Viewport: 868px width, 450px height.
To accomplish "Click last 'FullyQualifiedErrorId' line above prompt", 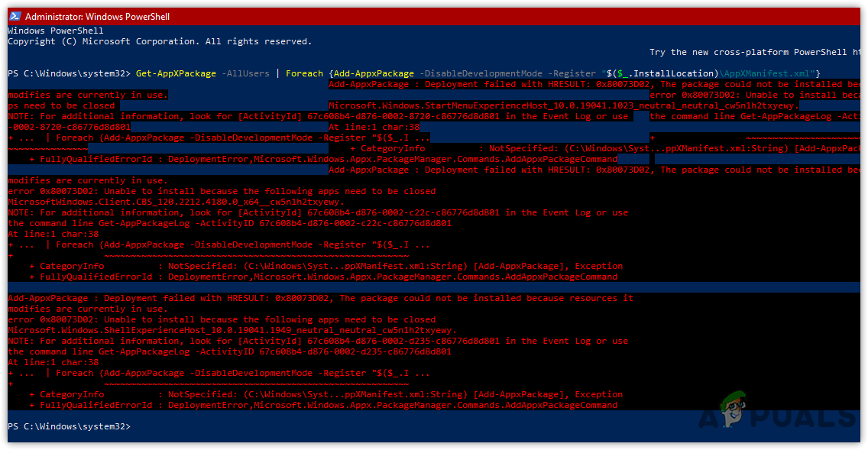I will [323, 405].
